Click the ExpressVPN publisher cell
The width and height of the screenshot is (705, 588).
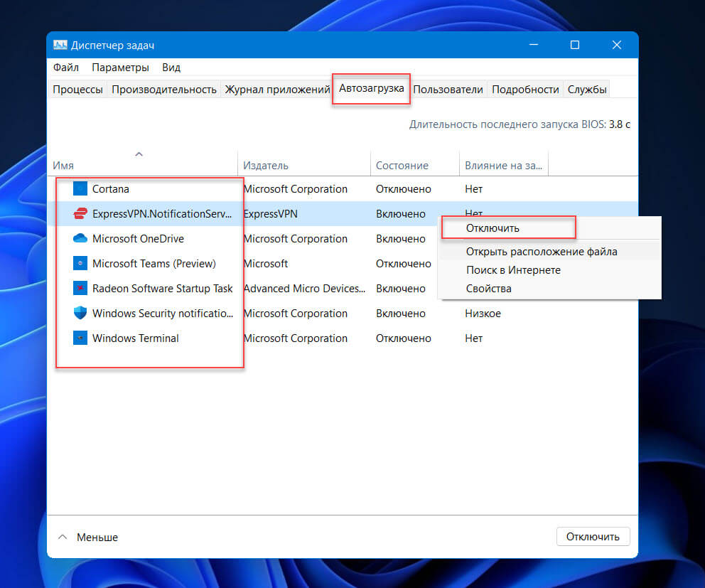[x=270, y=214]
